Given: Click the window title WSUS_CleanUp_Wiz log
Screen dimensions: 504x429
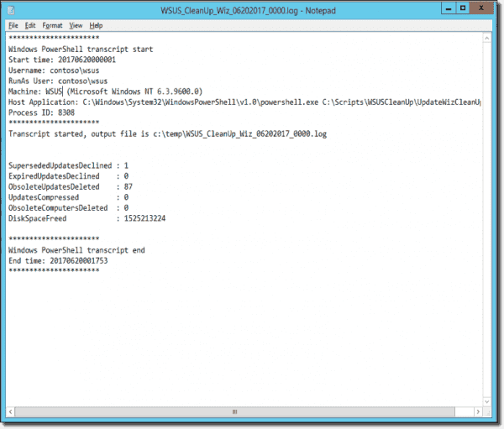Looking at the screenshot, I should click(x=248, y=11).
